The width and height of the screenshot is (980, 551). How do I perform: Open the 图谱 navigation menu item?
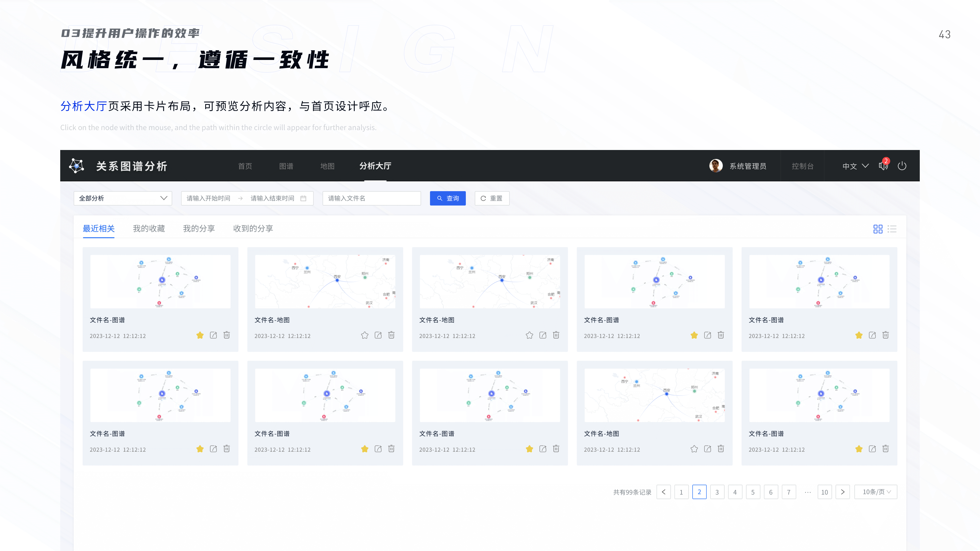[286, 166]
